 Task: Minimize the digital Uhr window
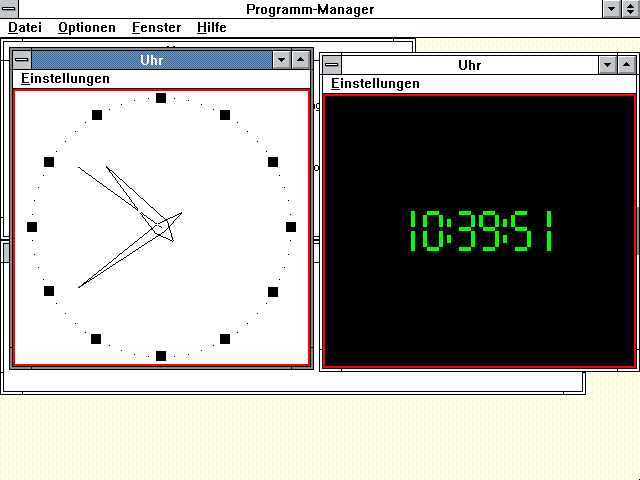tap(607, 65)
